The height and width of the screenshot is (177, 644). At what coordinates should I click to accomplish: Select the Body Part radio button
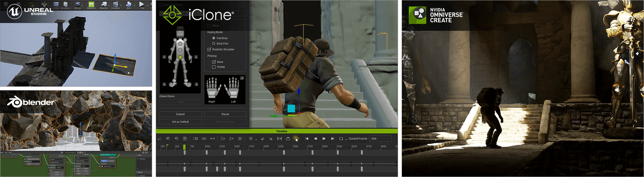pos(214,44)
